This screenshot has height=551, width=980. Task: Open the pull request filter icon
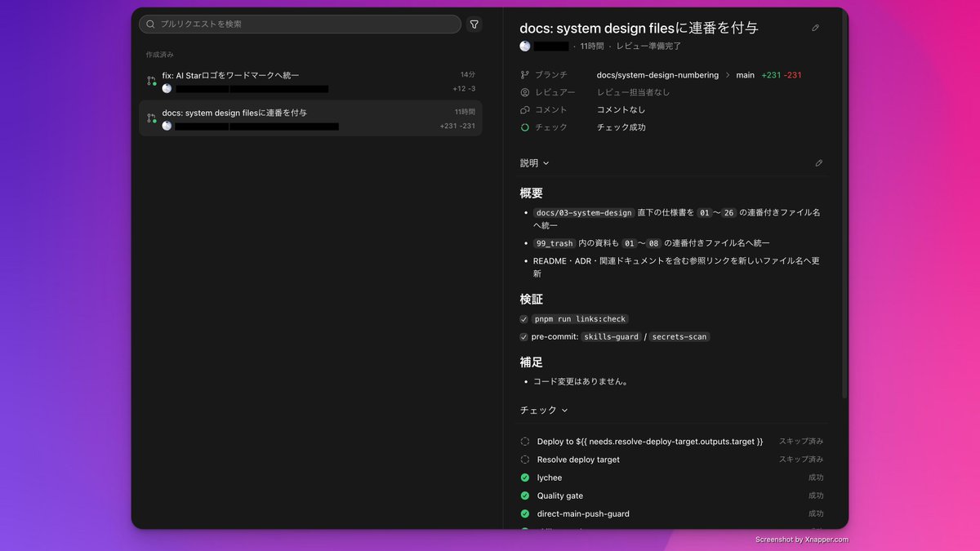point(474,24)
